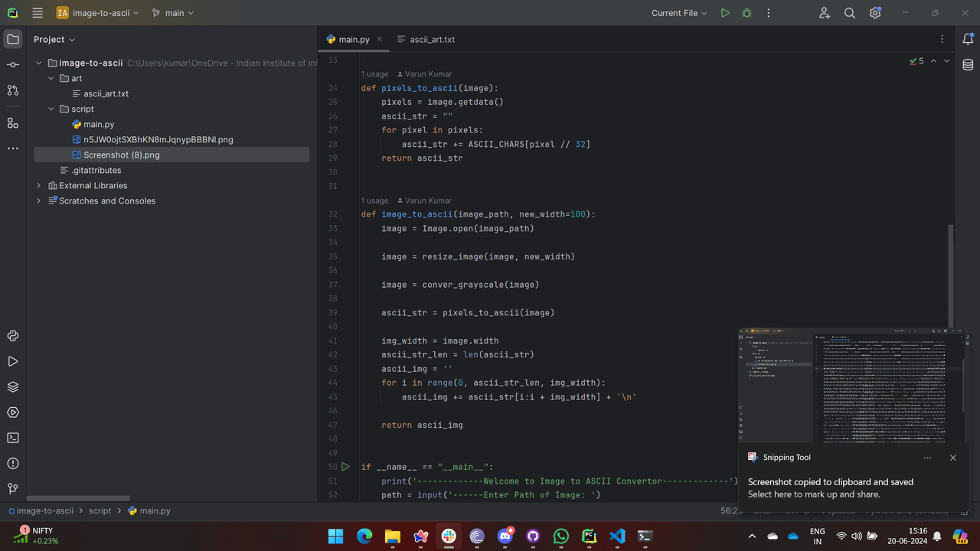This screenshot has width=980, height=551.
Task: Open the Terminal tool window
Action: tap(13, 438)
